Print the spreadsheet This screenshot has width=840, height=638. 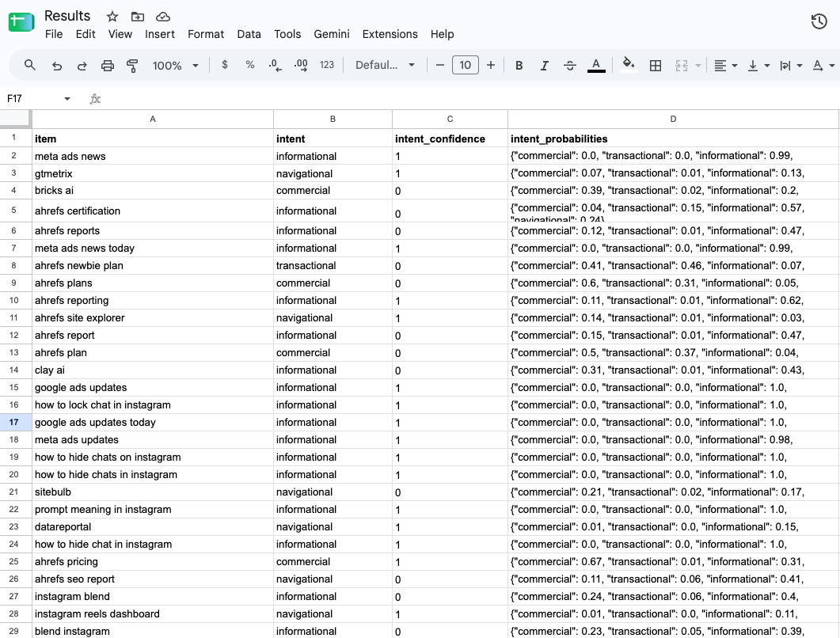(x=108, y=66)
